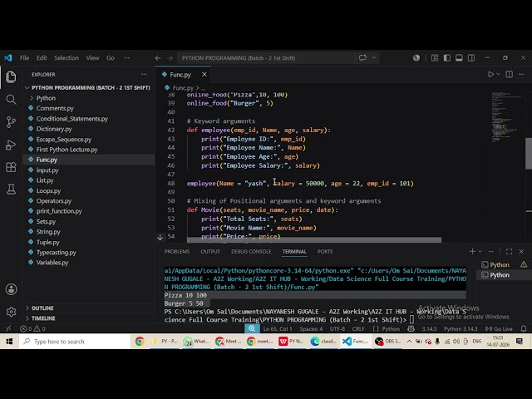Maximize the terminal panel size
Viewport: 532px width, 399px height.
(x=509, y=251)
